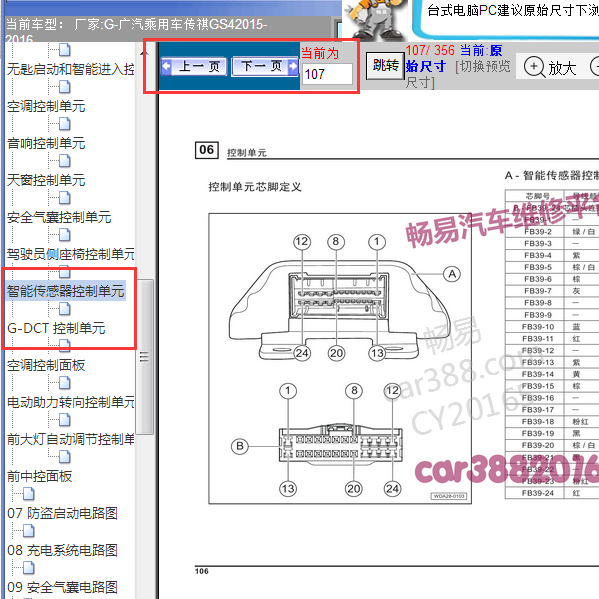Open chapter 09 安全气囊电路图

click(x=62, y=588)
